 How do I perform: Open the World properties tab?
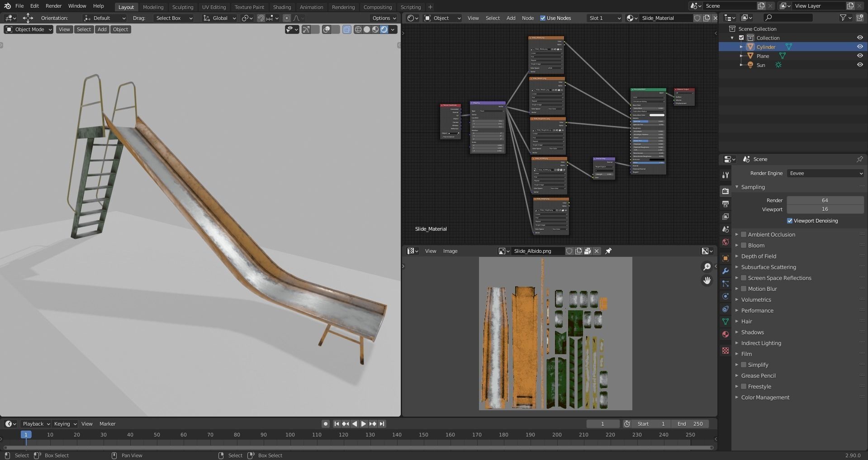[726, 242]
